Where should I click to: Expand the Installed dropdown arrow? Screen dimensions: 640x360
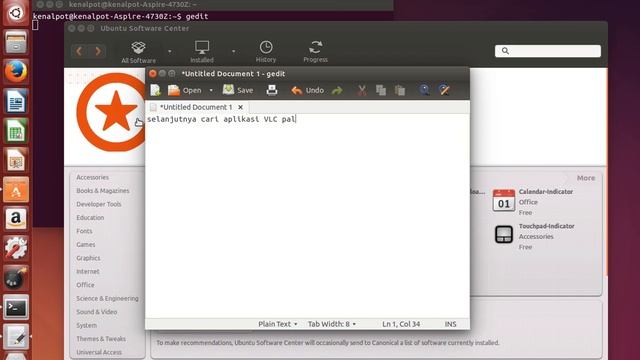[233, 51]
